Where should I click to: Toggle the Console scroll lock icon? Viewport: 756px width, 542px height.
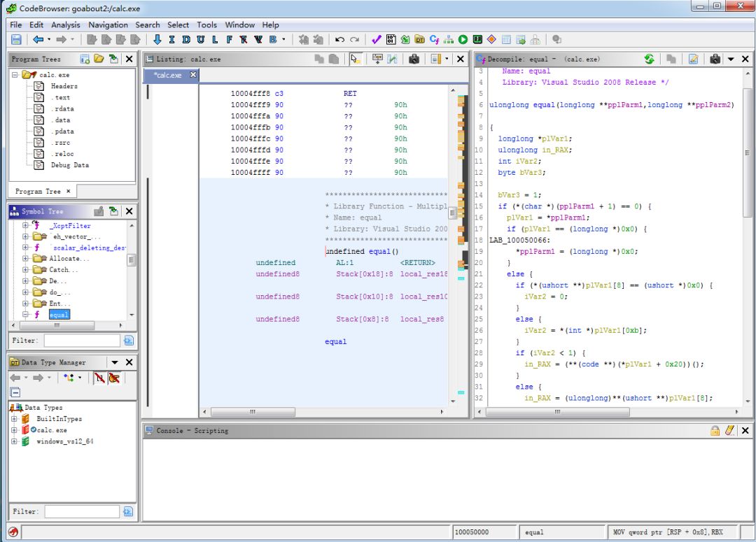[715, 431]
